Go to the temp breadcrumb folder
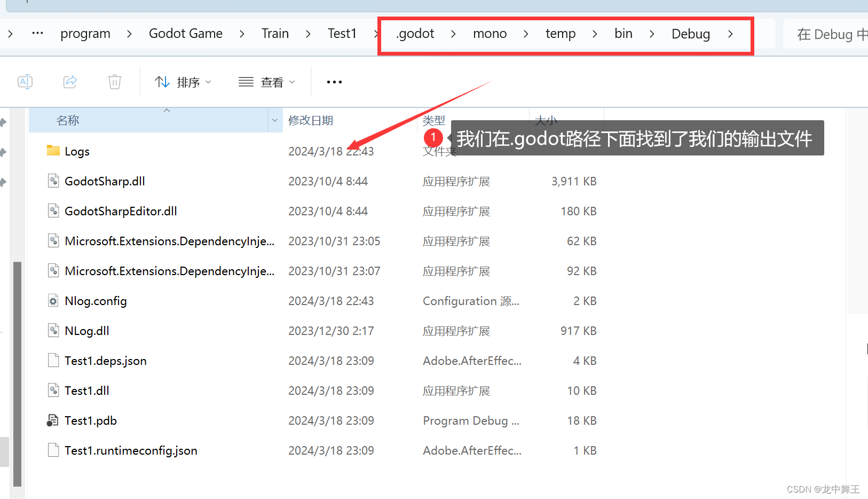Screen dimensions: 868x499 (561, 34)
